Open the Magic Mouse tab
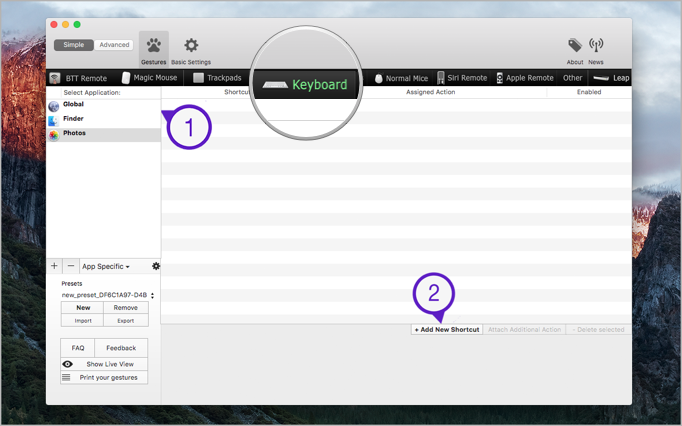 tap(150, 78)
